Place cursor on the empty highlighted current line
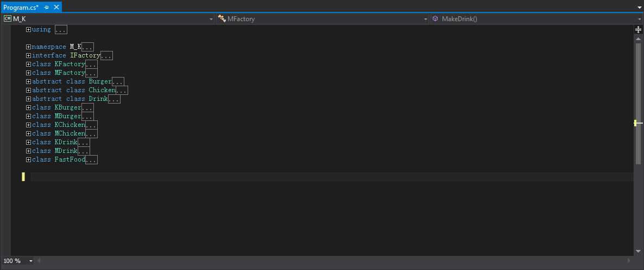The width and height of the screenshot is (644, 270). [x=332, y=177]
